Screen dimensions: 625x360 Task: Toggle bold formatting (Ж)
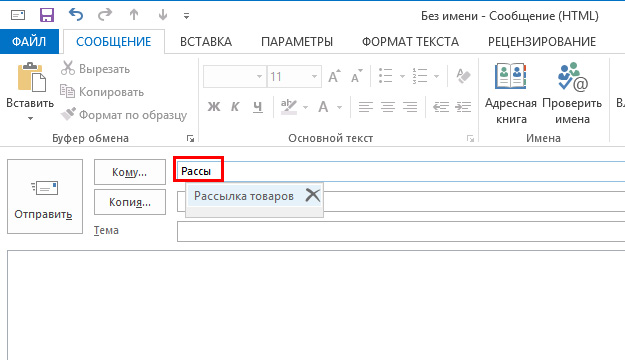[214, 106]
